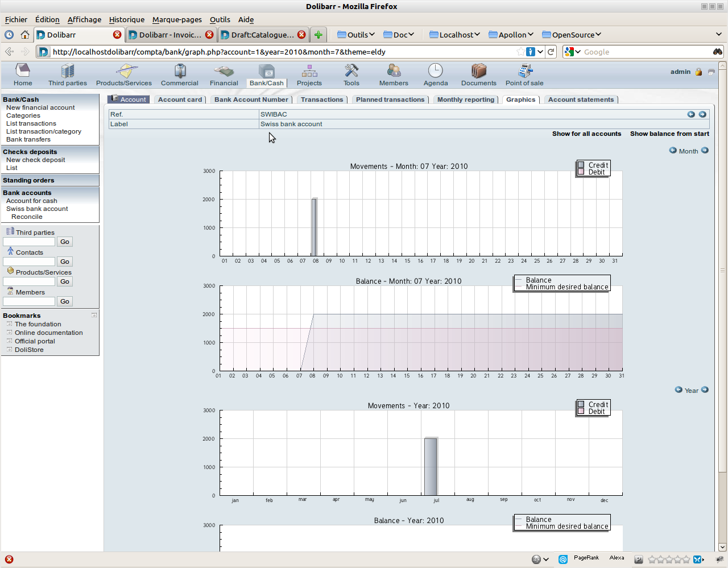Screen dimensions: 728x568
Task: Click Go button next to Members search
Action: pyautogui.click(x=65, y=301)
